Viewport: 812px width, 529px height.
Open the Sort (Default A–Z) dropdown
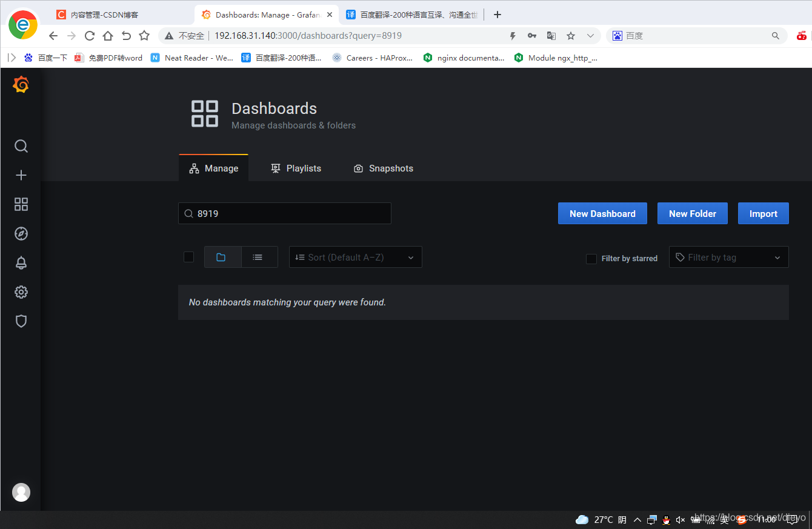tap(356, 257)
